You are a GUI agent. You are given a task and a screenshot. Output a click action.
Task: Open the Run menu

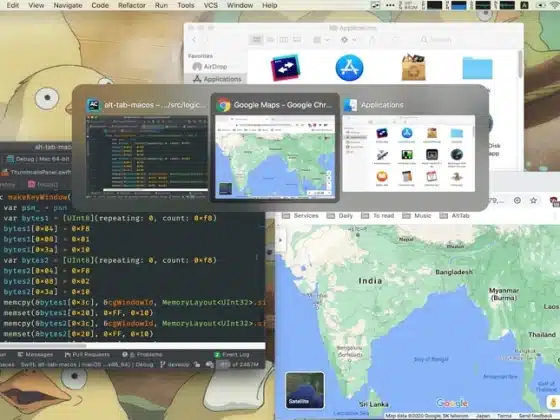coord(161,5)
